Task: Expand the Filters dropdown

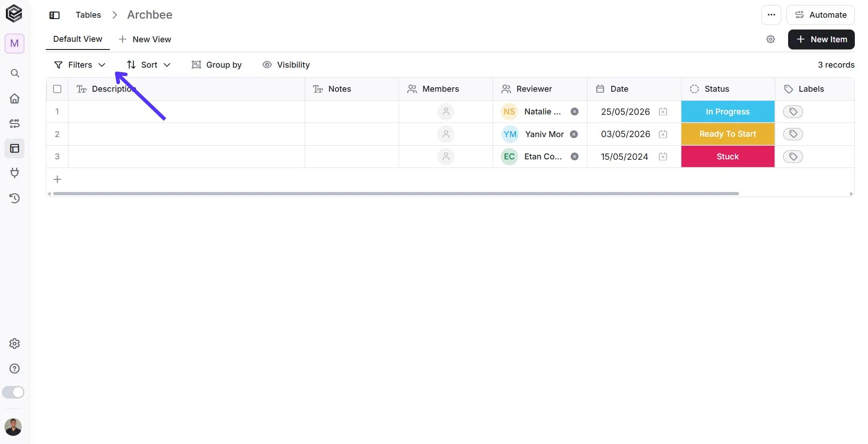Action: click(80, 65)
